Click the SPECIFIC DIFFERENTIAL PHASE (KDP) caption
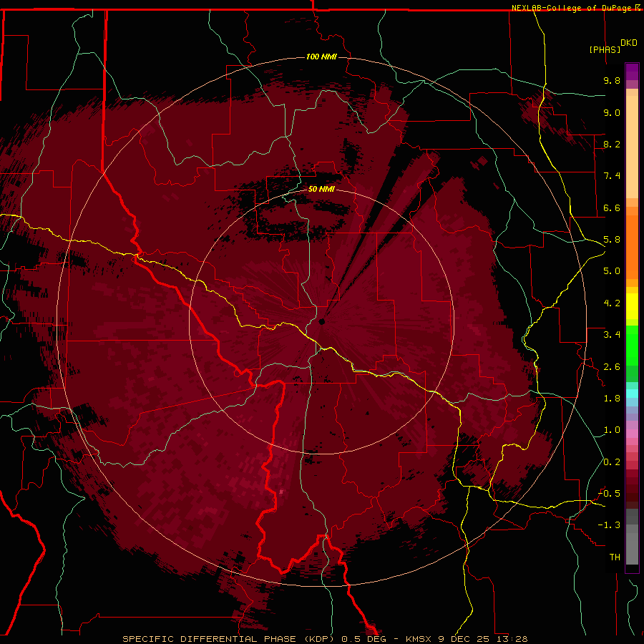644x644 pixels. point(230,639)
